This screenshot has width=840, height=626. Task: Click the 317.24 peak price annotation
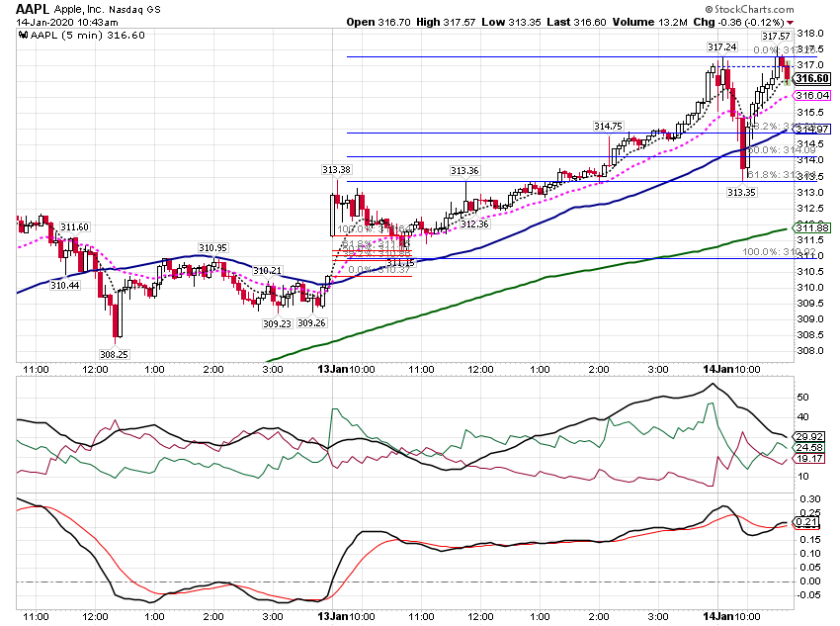(x=721, y=47)
